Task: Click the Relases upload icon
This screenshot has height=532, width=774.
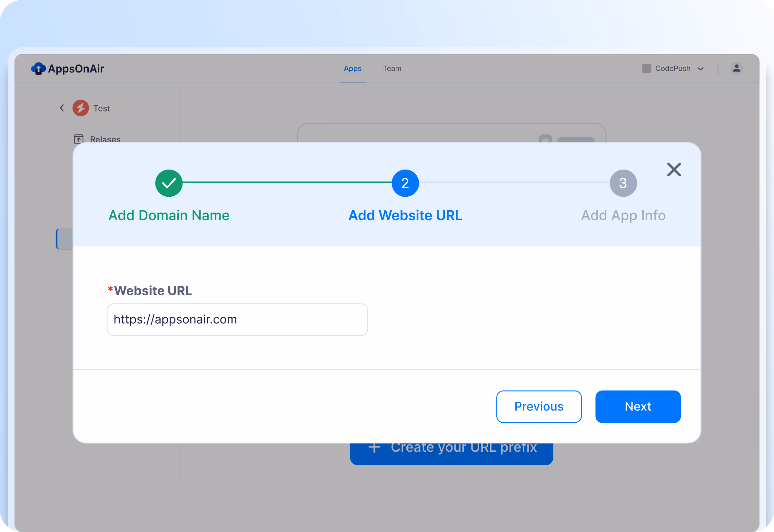Action: [79, 139]
